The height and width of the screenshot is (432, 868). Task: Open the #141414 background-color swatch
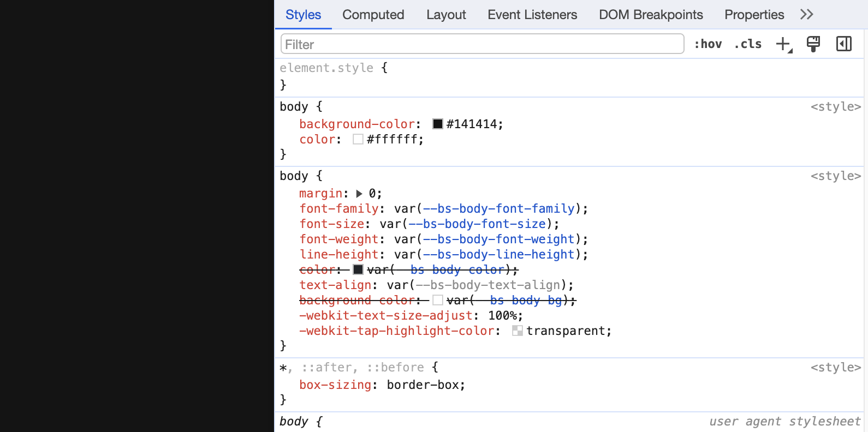[x=438, y=124]
